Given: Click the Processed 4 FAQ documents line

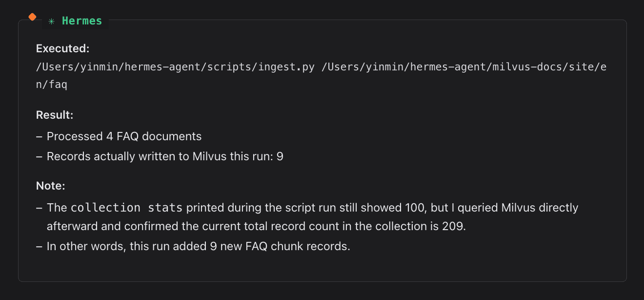Looking at the screenshot, I should [124, 136].
